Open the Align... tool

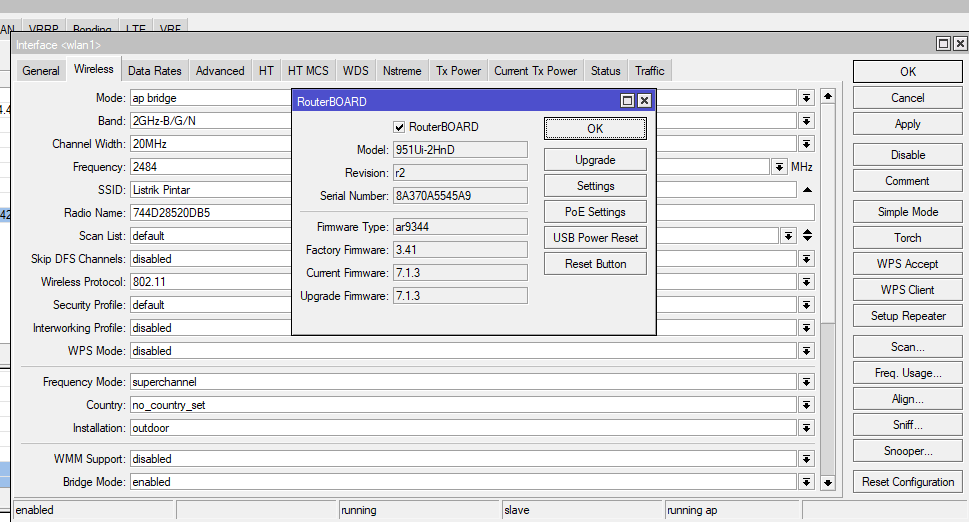click(x=908, y=398)
